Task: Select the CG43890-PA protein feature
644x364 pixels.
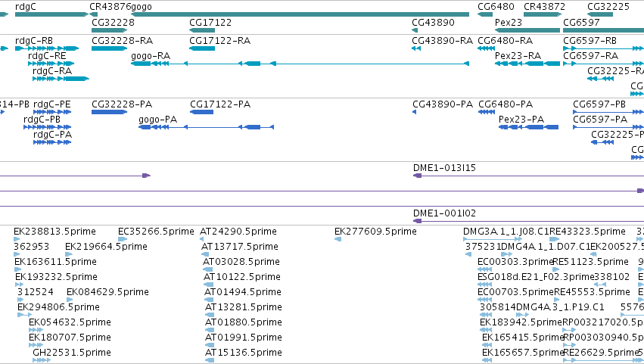Action: click(415, 112)
